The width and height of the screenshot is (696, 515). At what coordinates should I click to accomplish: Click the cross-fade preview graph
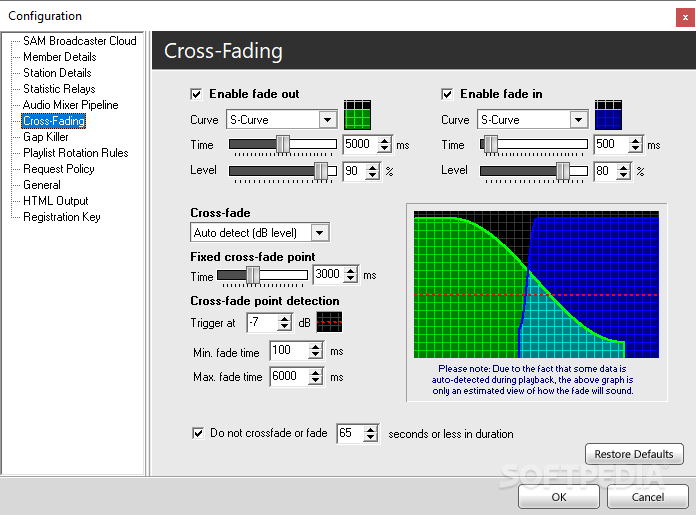pos(536,285)
